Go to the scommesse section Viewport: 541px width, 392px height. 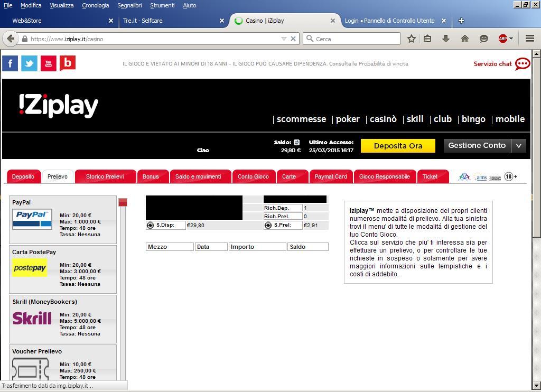301,119
